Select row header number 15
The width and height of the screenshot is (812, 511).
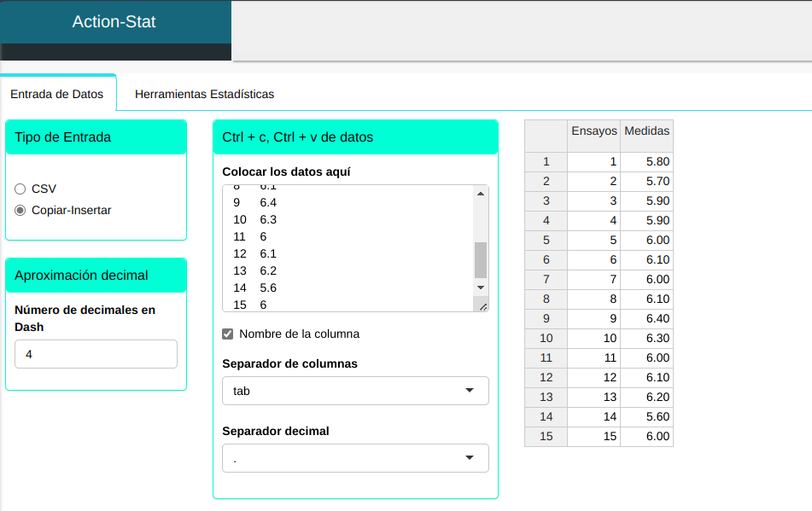click(x=546, y=437)
